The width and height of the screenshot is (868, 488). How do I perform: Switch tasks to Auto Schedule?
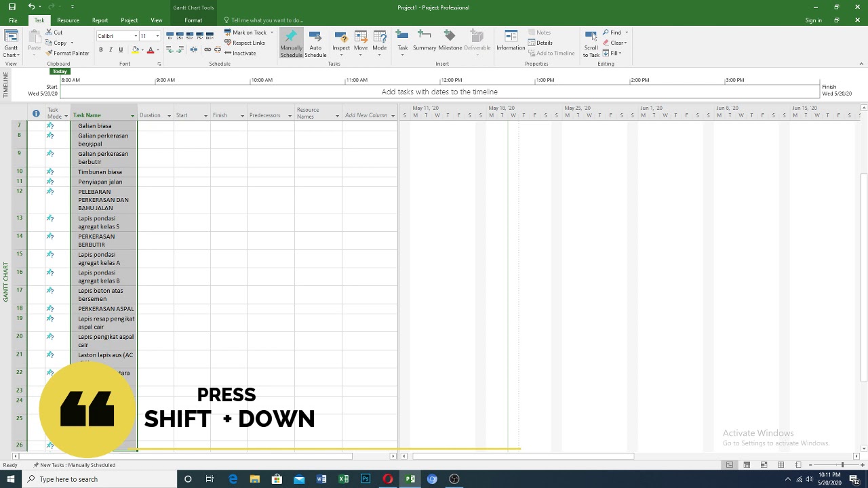pyautogui.click(x=315, y=43)
